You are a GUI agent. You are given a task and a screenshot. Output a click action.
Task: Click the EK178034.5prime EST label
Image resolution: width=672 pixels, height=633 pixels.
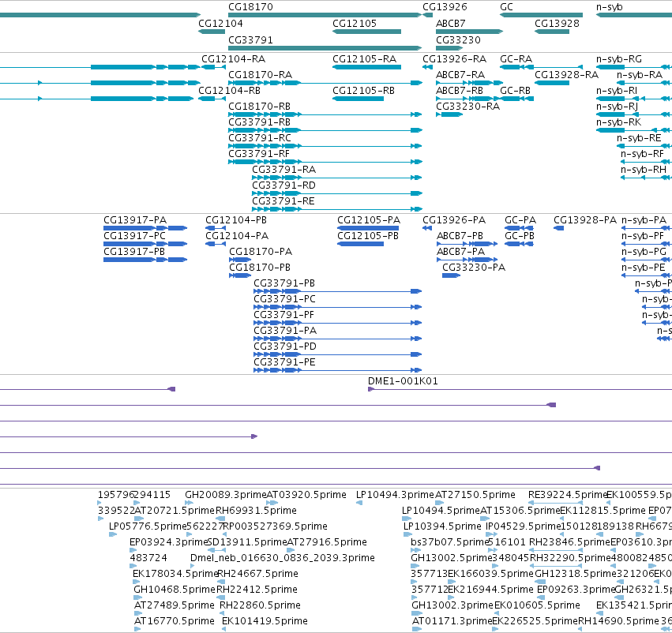[176, 574]
